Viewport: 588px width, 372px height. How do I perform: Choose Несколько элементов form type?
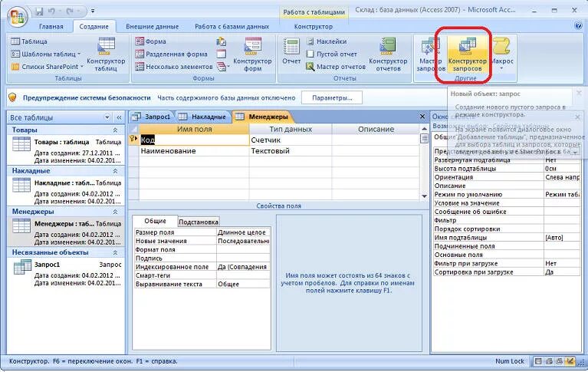point(174,67)
